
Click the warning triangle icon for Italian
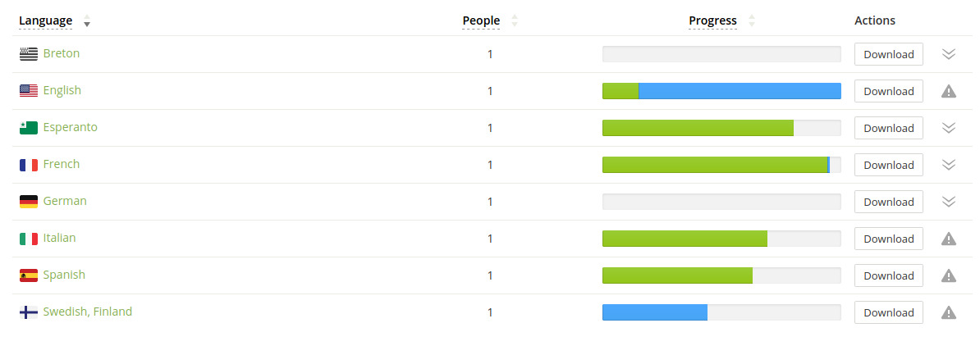coord(948,239)
